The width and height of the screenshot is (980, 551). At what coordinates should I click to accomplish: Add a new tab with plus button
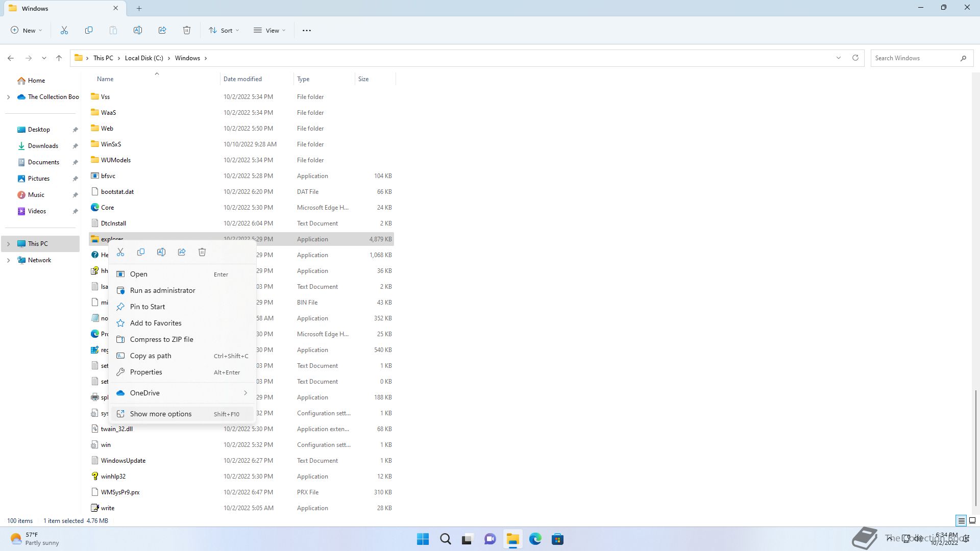[139, 8]
